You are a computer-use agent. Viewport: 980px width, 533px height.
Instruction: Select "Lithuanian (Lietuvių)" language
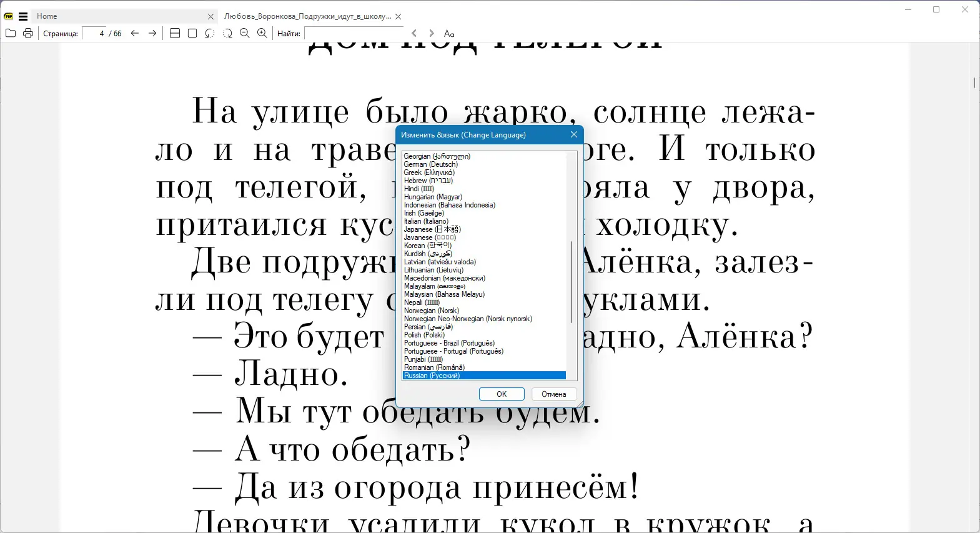click(x=483, y=270)
